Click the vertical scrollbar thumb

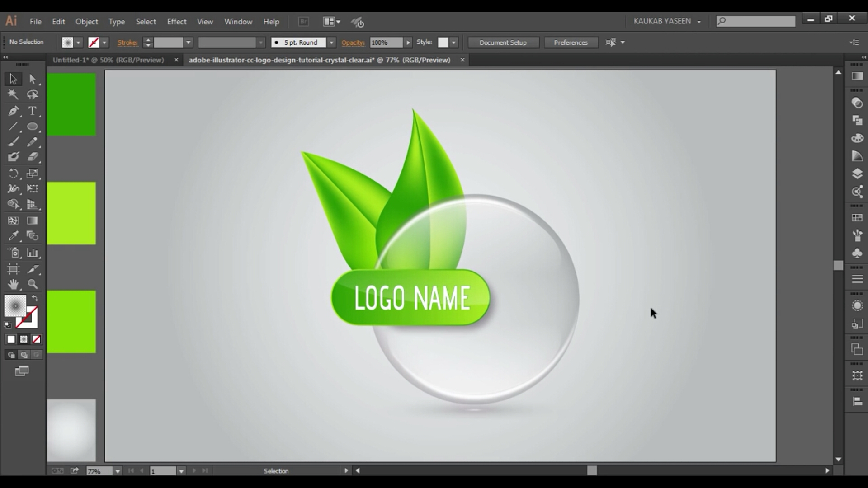(x=838, y=265)
